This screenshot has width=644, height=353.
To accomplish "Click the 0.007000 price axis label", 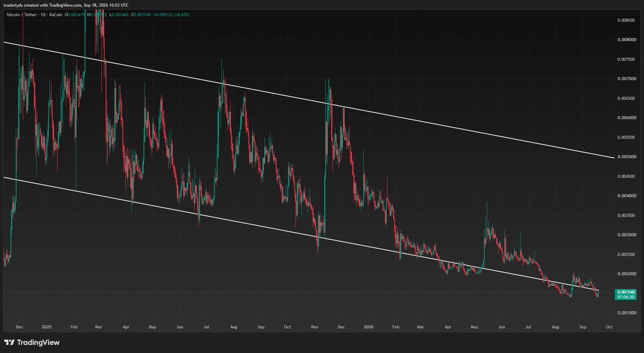I will coord(627,79).
